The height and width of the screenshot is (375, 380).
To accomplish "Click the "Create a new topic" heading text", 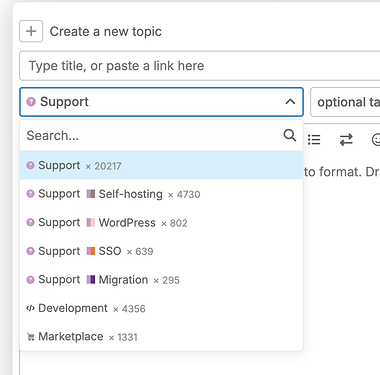I will click(106, 32).
